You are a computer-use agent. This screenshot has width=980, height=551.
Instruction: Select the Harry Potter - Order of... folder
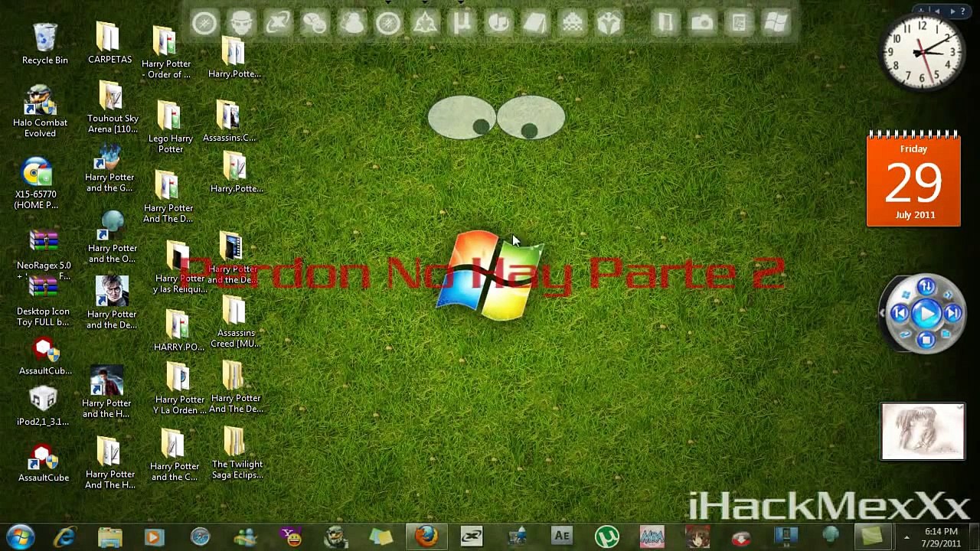click(x=166, y=53)
